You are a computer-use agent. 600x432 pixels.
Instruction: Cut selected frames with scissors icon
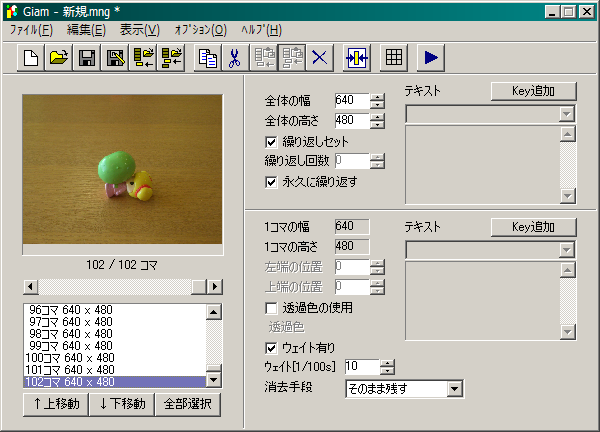click(235, 58)
